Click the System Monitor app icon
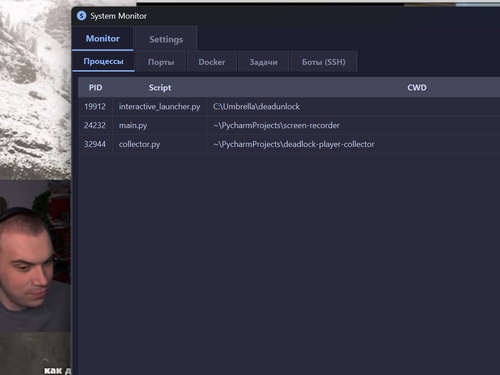Viewport: 500px width, 375px height. coord(81,16)
